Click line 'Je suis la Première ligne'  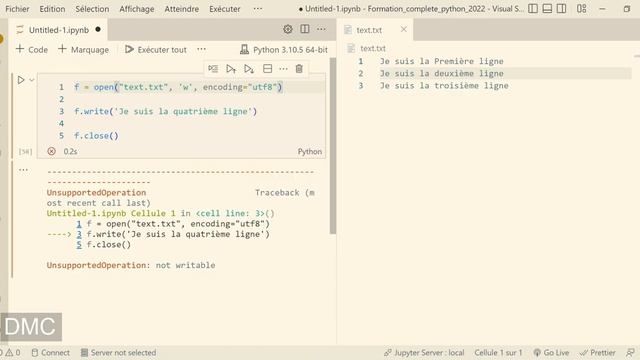(x=442, y=61)
